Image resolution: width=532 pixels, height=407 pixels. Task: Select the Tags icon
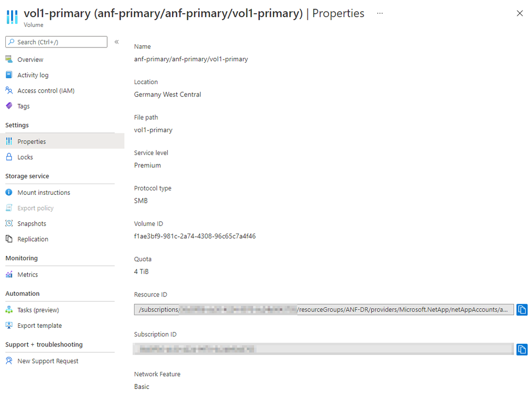click(x=9, y=106)
